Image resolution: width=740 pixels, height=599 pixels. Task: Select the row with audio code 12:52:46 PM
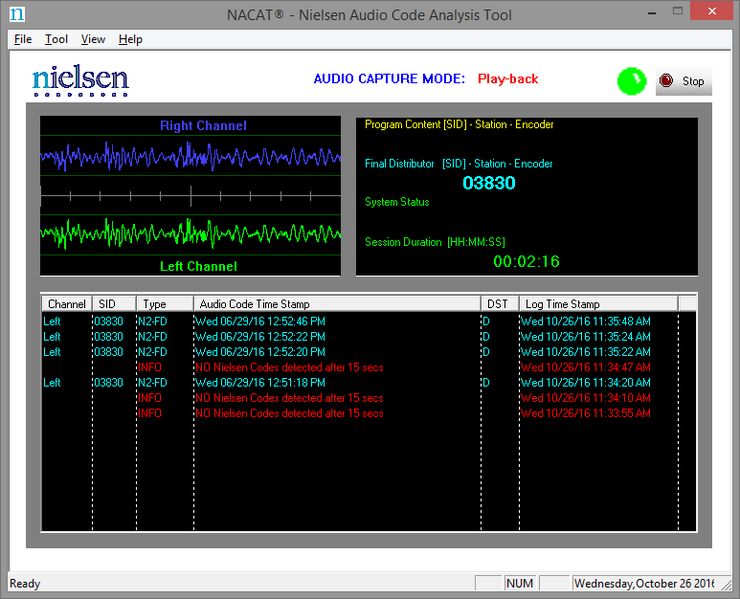[x=368, y=321]
